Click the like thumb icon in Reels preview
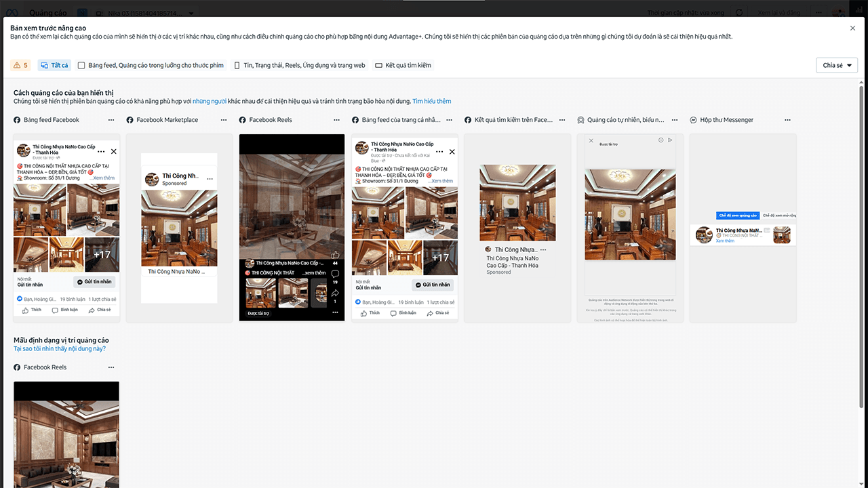 point(335,256)
